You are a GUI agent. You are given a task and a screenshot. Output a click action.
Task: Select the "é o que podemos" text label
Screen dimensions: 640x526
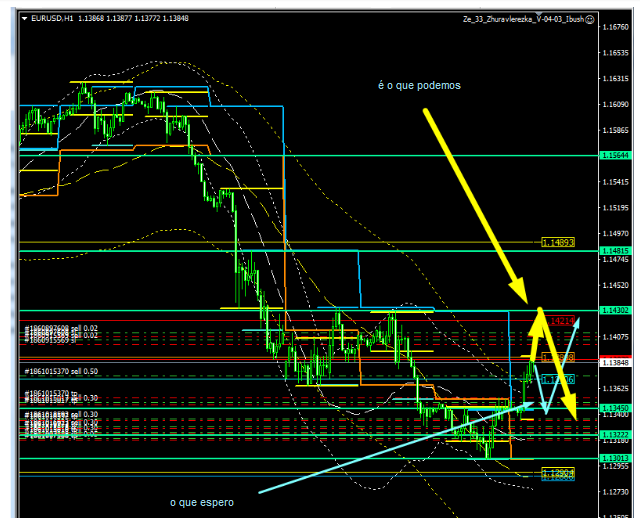point(419,86)
